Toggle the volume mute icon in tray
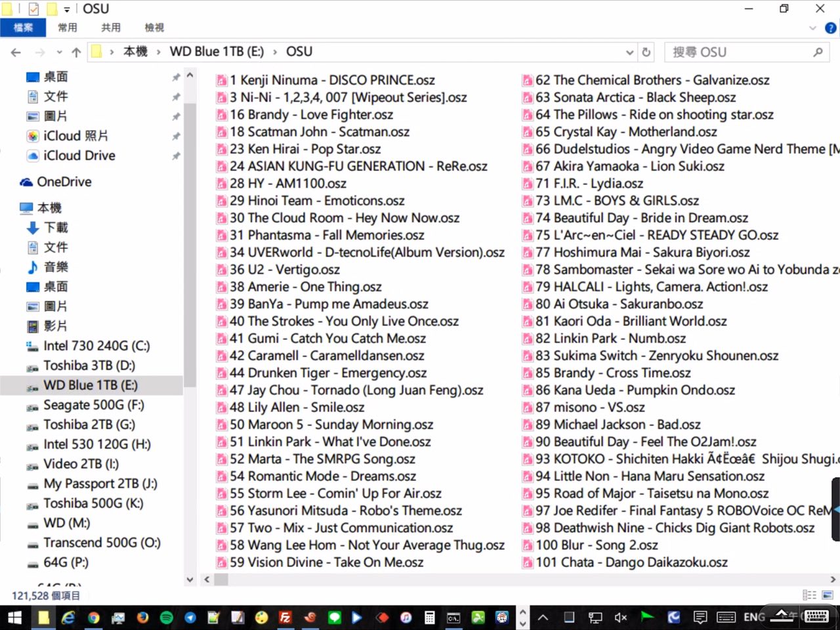Image resolution: width=840 pixels, height=630 pixels. pyautogui.click(x=620, y=618)
